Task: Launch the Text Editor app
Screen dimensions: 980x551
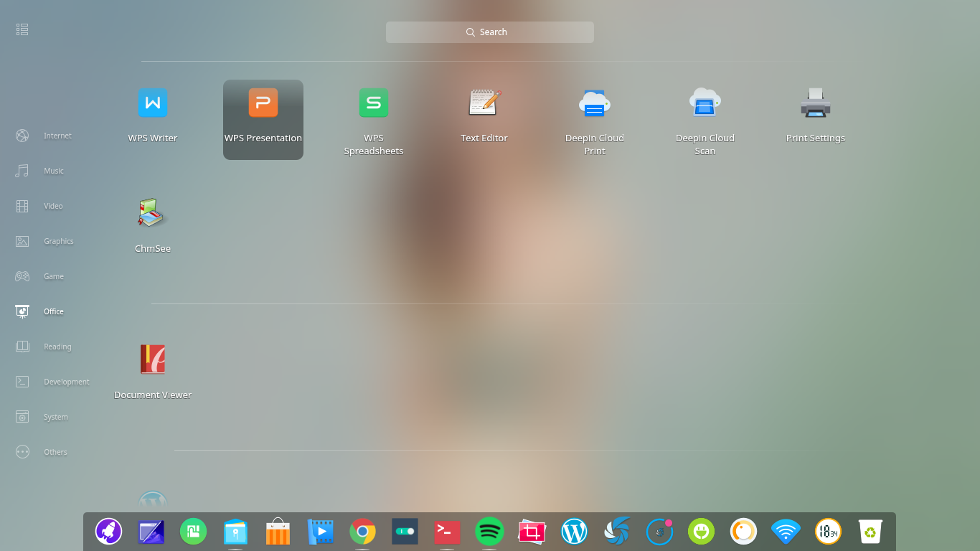Action: [484, 103]
